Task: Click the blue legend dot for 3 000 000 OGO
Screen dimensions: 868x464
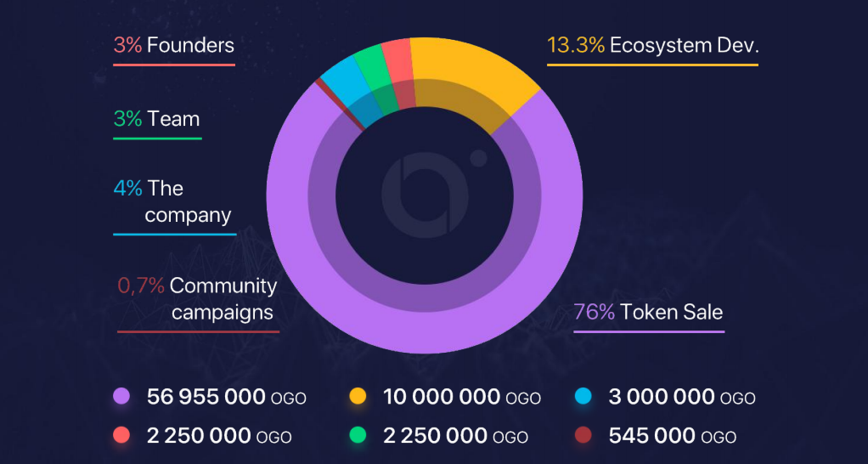Action: pos(583,396)
